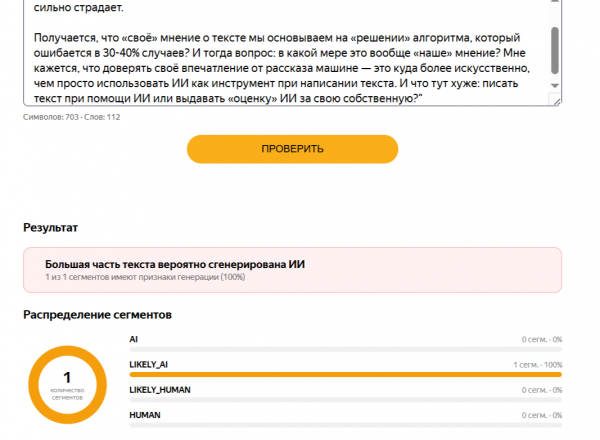The height and width of the screenshot is (440, 600).
Task: Click the ПРОВЕРИТЬ button
Action: pos(292,149)
